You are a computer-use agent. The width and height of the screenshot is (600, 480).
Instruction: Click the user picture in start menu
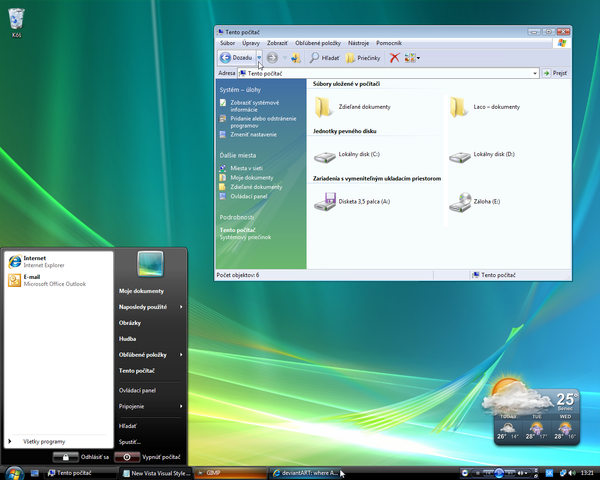[x=150, y=264]
